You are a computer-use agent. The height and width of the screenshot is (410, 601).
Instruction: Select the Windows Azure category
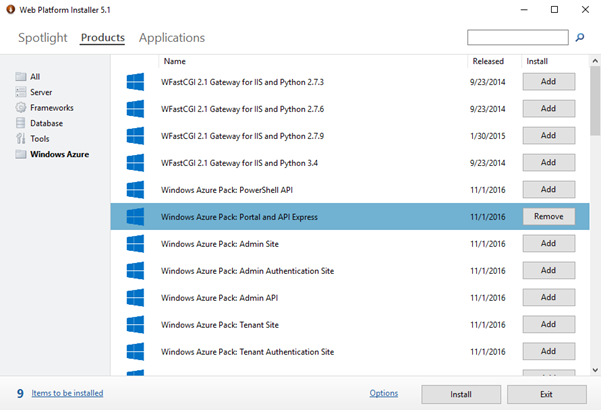(x=59, y=154)
